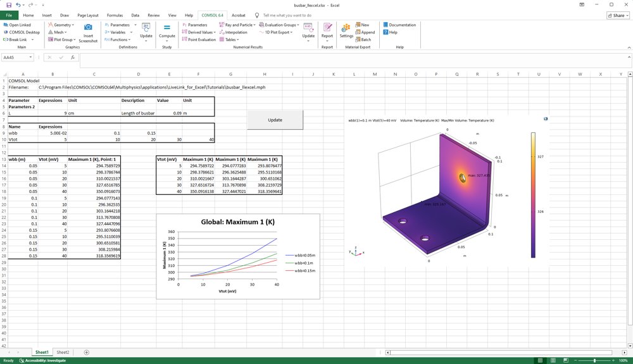
Task: Click the Report icon
Action: tap(327, 27)
